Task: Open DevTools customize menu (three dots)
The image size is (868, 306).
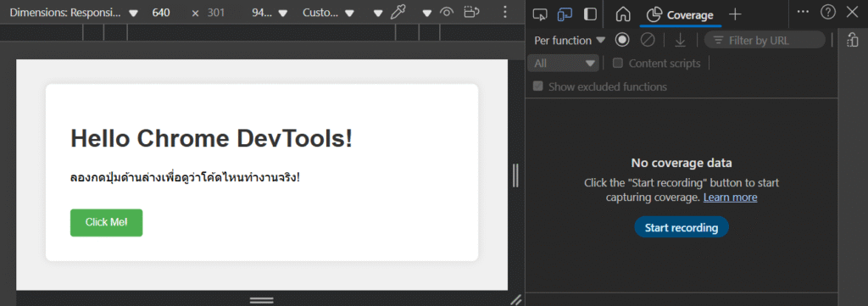Action: (804, 12)
